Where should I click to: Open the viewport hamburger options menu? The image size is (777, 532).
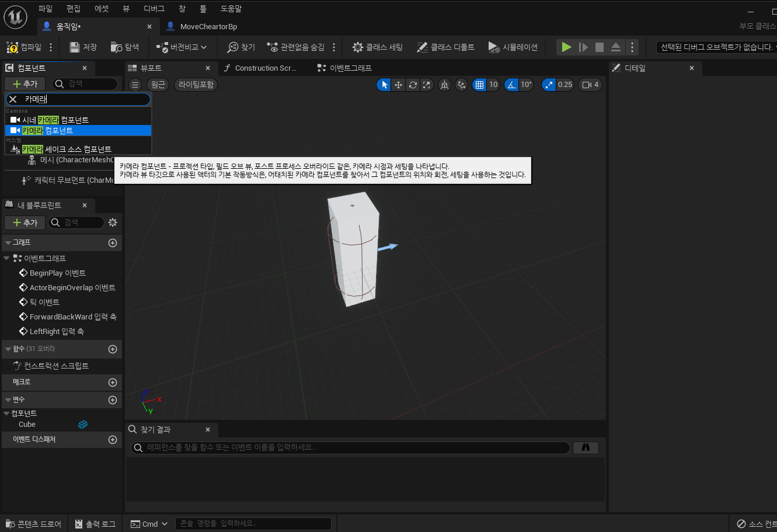pyautogui.click(x=135, y=85)
